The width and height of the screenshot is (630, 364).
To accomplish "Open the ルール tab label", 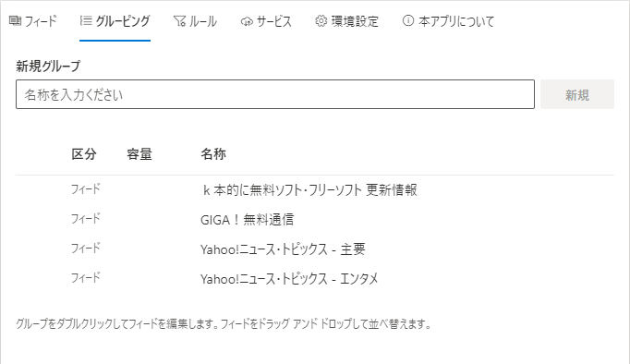I will coord(203,21).
